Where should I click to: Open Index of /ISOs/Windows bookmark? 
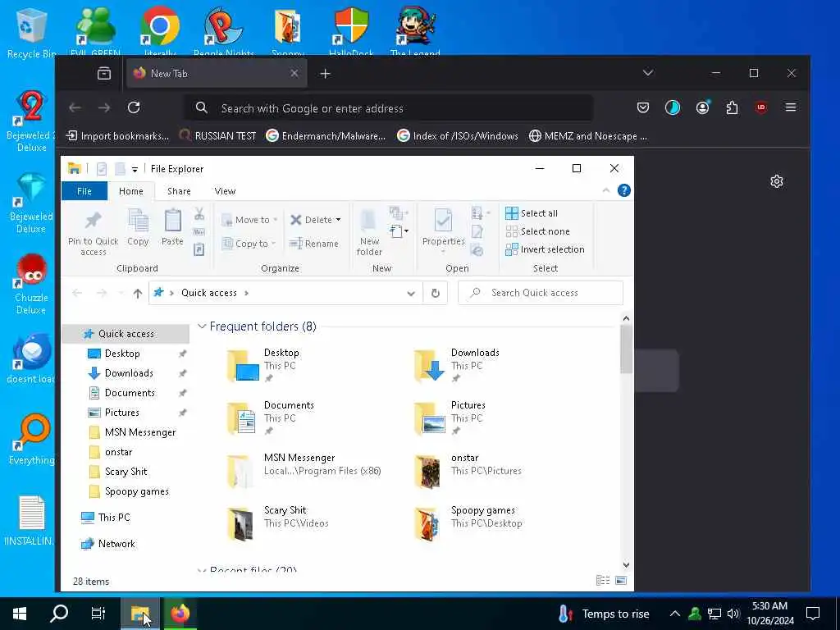click(458, 136)
